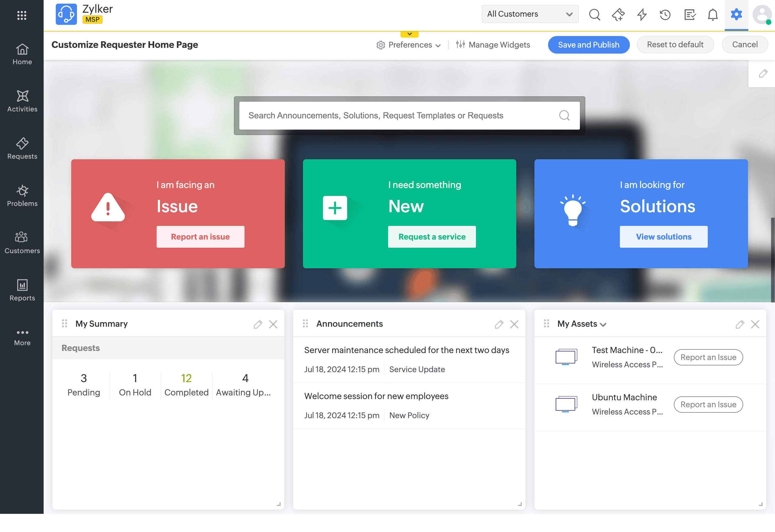Expand the yellow collapse chevron tab
The height and width of the screenshot is (532, 775).
[x=410, y=34]
